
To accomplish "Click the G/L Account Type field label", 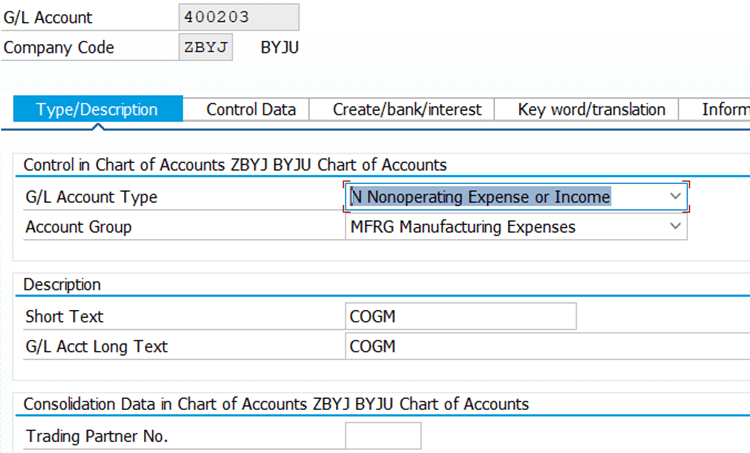I will tap(91, 197).
